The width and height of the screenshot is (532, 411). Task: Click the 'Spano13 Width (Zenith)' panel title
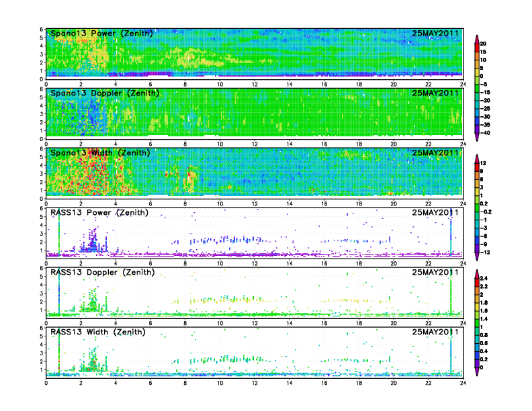[100, 152]
